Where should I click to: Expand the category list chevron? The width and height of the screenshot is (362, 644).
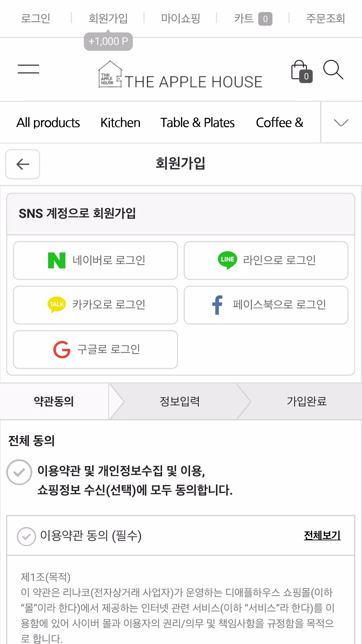point(341,123)
